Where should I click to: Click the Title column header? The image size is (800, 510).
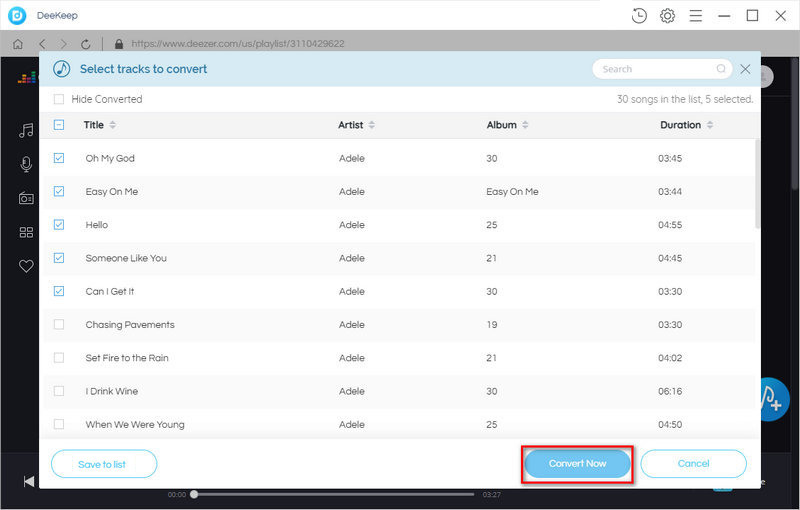tap(94, 125)
